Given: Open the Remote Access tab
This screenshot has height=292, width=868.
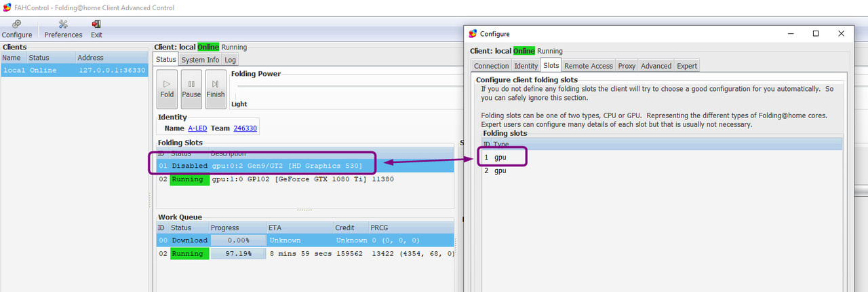Looking at the screenshot, I should [x=589, y=66].
